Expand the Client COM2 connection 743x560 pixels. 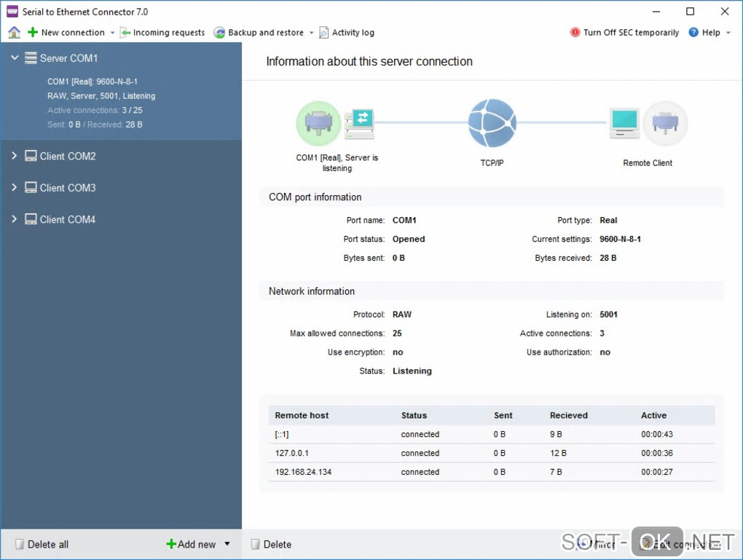[x=15, y=155]
